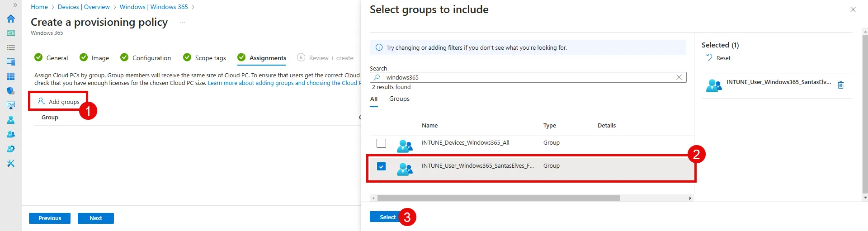868x231 pixels.
Task: Click horizontal scrollbar thumb in results
Action: pos(499,198)
